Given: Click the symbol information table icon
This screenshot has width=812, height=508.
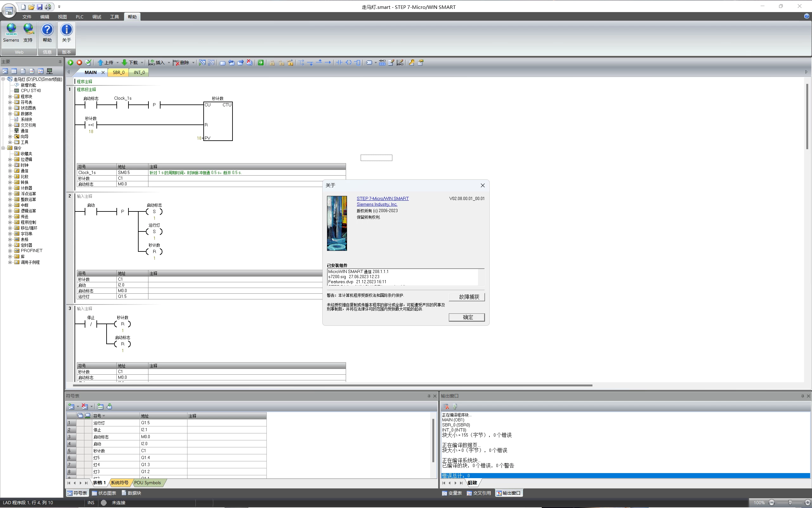Looking at the screenshot, I should coord(382,63).
